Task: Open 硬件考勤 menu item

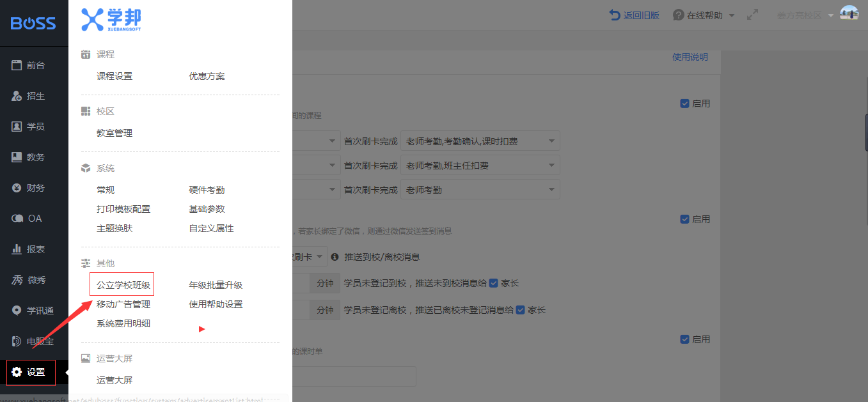Action: [207, 190]
